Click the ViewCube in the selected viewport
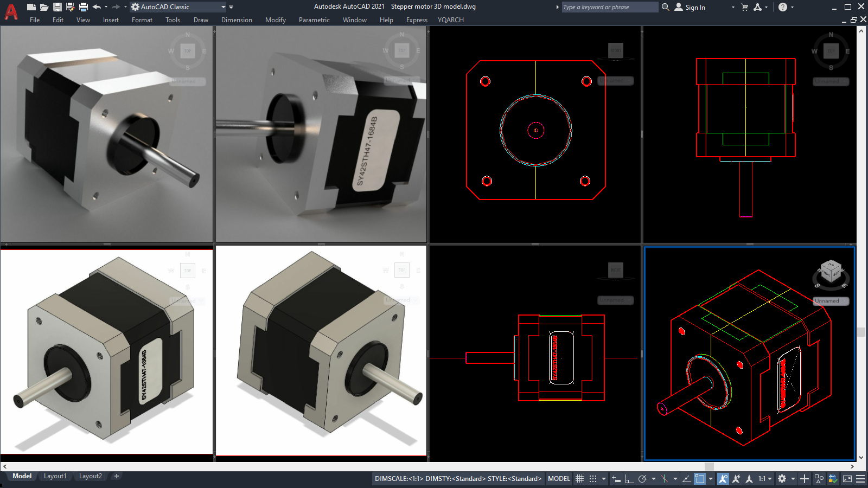 click(831, 273)
